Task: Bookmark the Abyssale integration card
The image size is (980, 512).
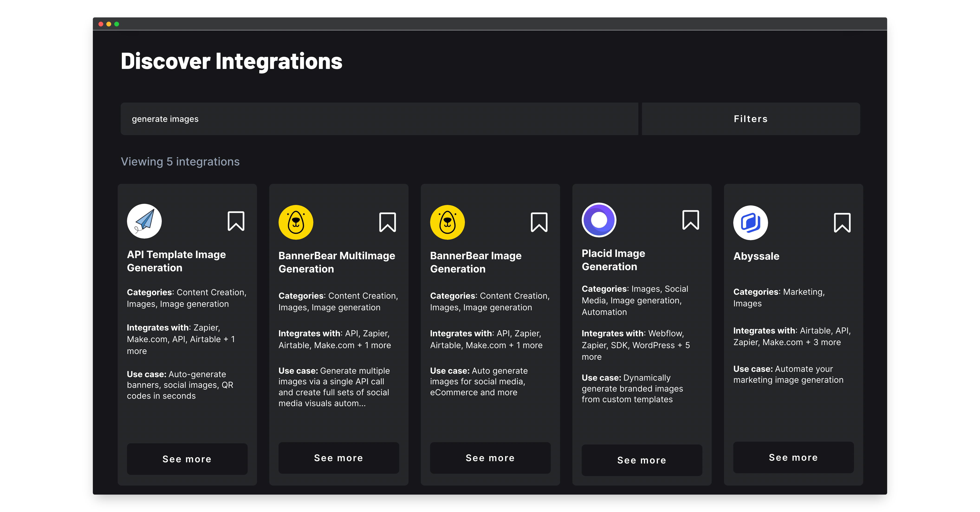Action: point(842,223)
